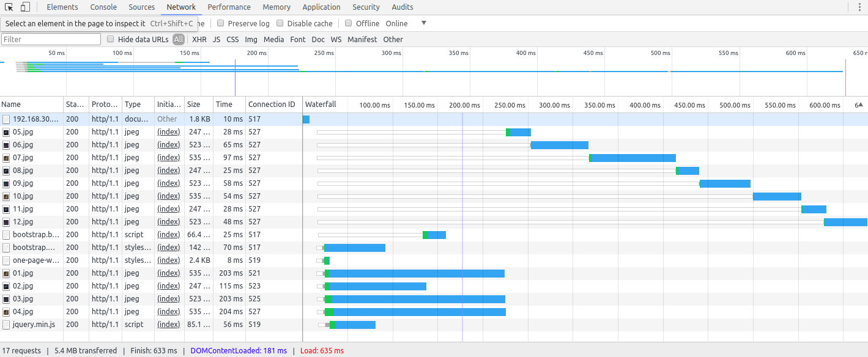The image size is (868, 357).
Task: Tick the Offline checkbox
Action: pos(349,23)
